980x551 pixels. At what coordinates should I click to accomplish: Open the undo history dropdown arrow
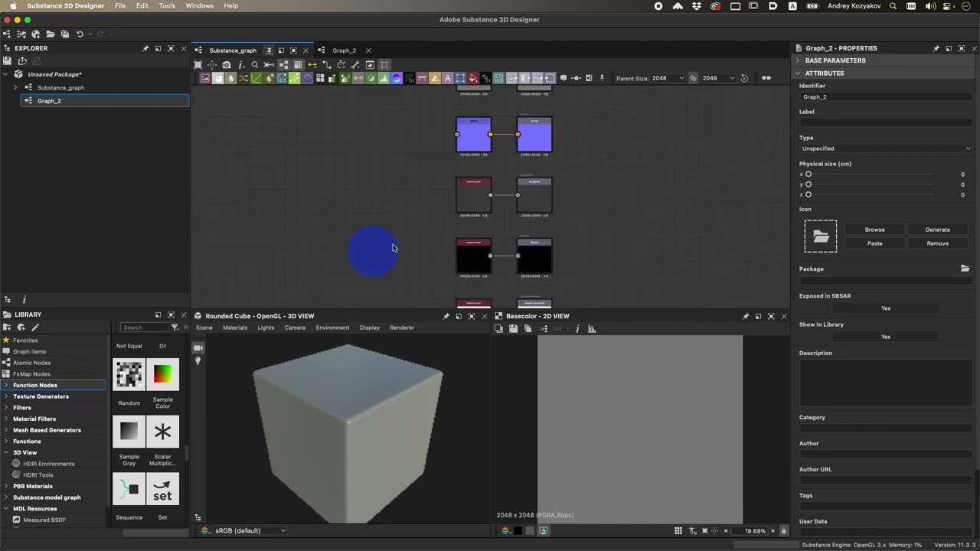pyautogui.click(x=90, y=34)
